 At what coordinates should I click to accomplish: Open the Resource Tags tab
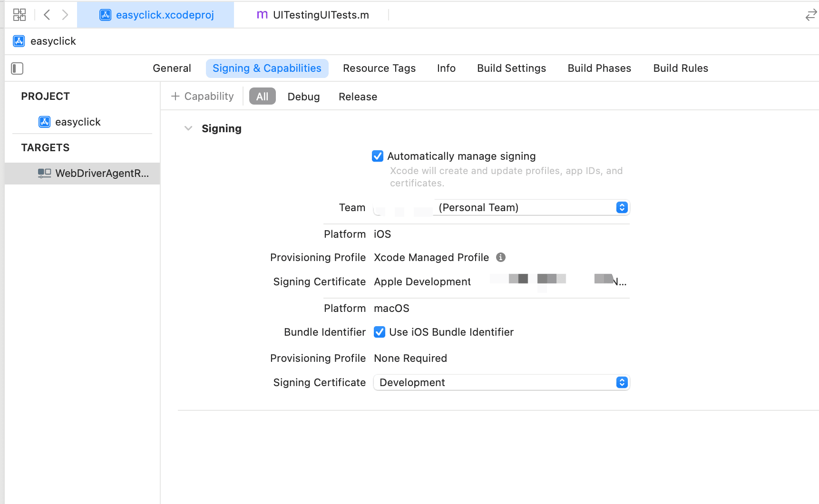(x=379, y=68)
